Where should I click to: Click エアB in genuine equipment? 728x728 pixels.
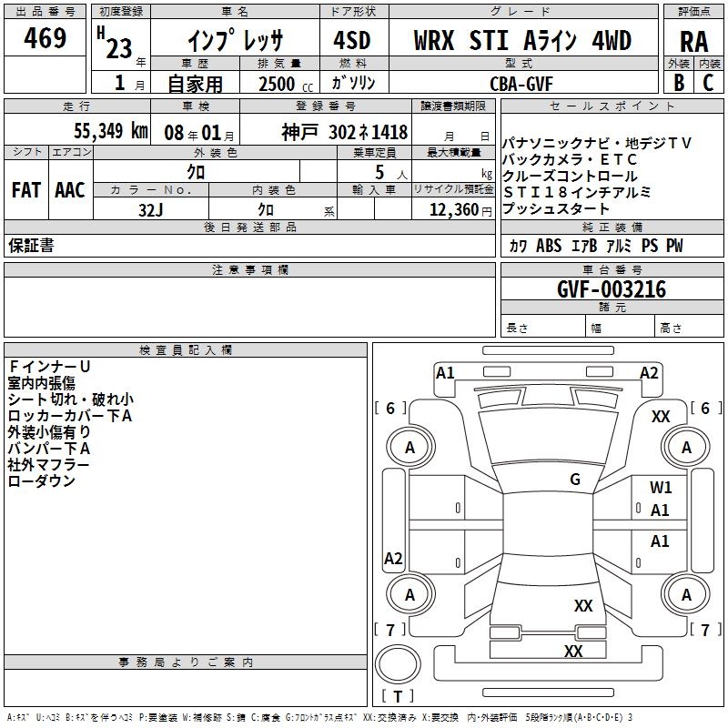pyautogui.click(x=584, y=246)
